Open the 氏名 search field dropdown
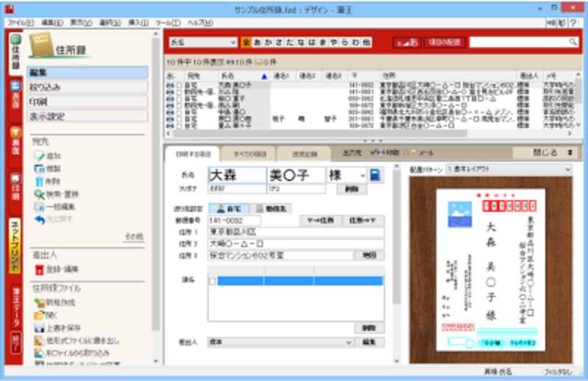 click(x=203, y=42)
